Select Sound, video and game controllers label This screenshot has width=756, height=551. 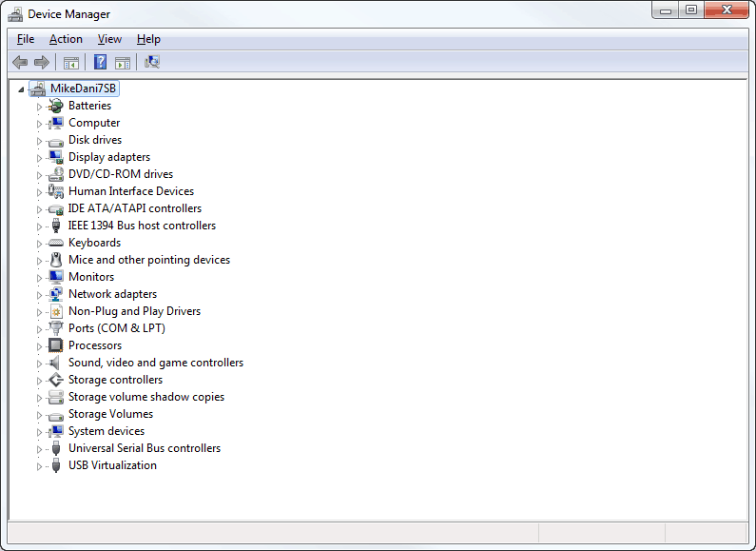[x=156, y=363]
